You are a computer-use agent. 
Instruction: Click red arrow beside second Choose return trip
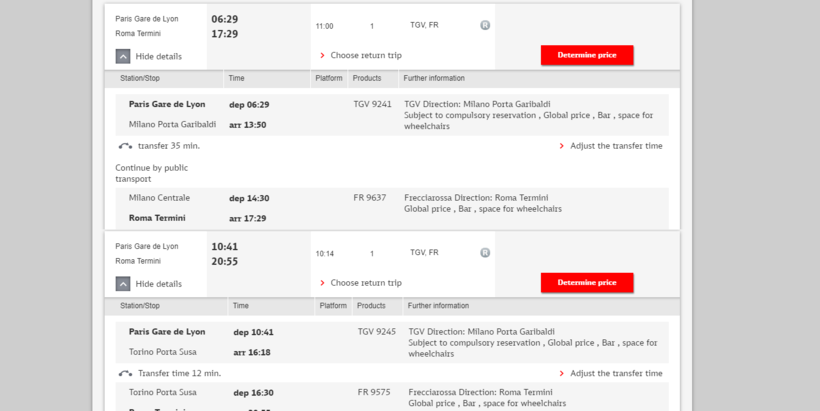click(x=322, y=283)
